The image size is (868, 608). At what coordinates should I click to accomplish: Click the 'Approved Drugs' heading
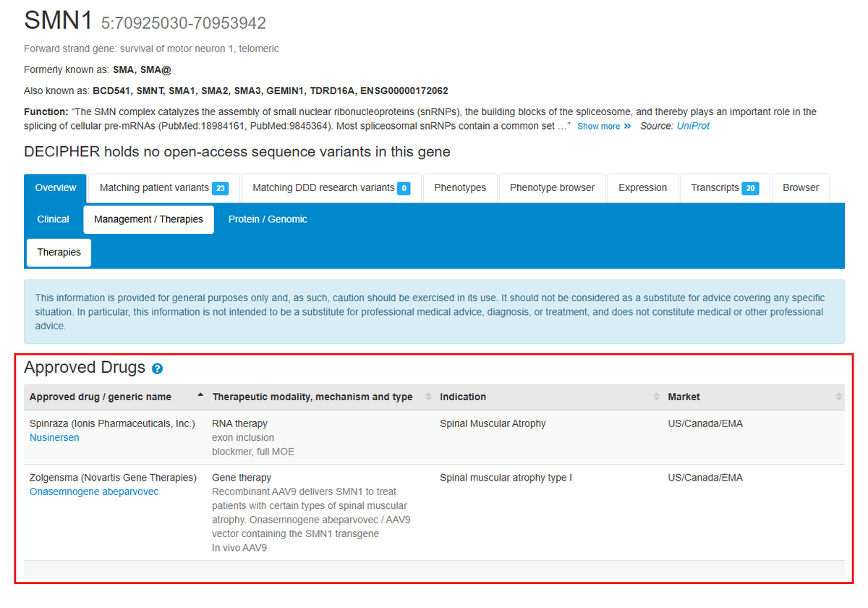(85, 367)
